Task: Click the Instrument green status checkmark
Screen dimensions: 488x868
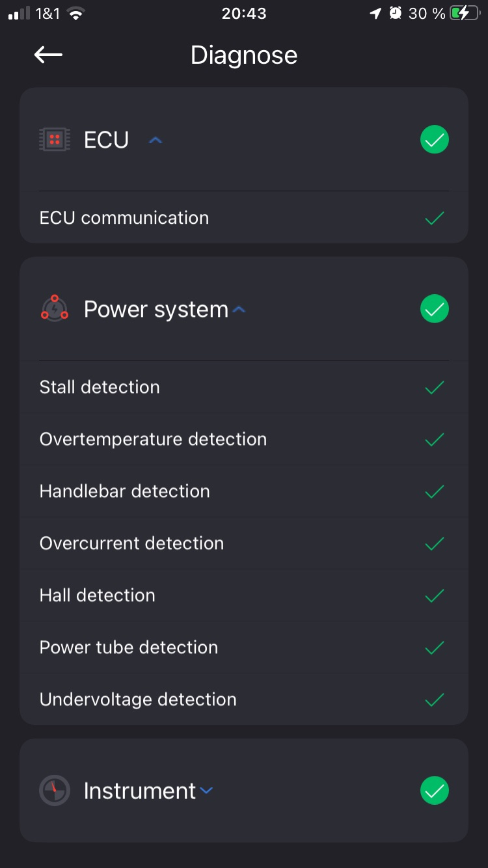Action: coord(435,791)
